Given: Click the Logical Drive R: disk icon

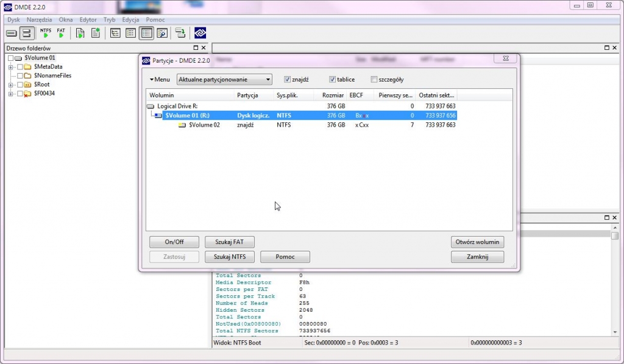Looking at the screenshot, I should 151,107.
